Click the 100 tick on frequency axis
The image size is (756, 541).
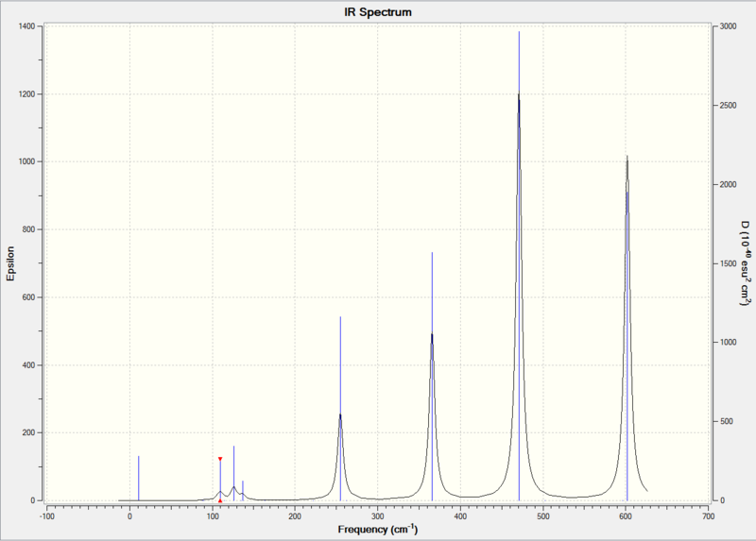tap(212, 516)
